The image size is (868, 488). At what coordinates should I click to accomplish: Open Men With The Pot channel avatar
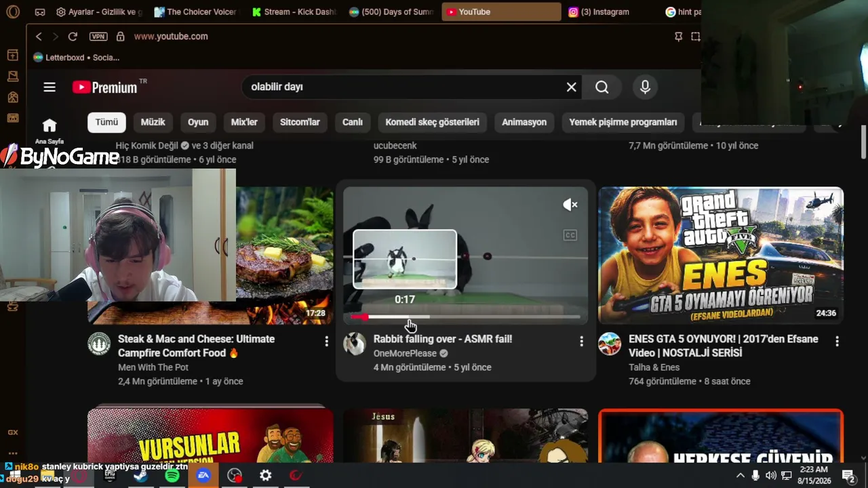click(99, 344)
